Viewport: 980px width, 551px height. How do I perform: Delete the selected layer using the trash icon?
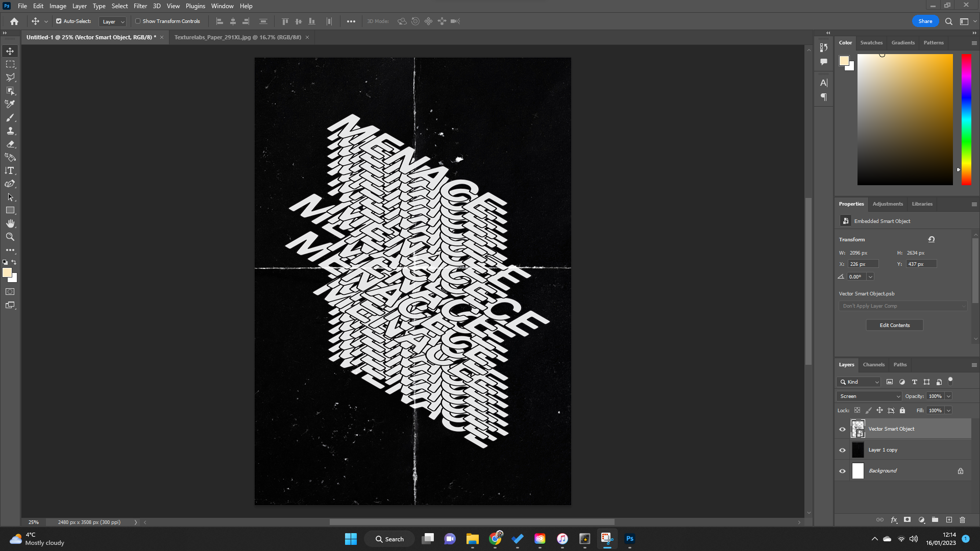point(963,520)
